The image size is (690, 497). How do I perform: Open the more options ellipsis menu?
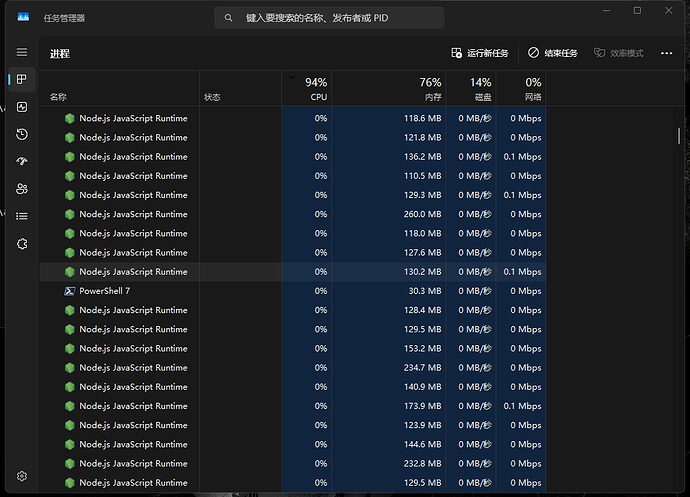(x=666, y=53)
